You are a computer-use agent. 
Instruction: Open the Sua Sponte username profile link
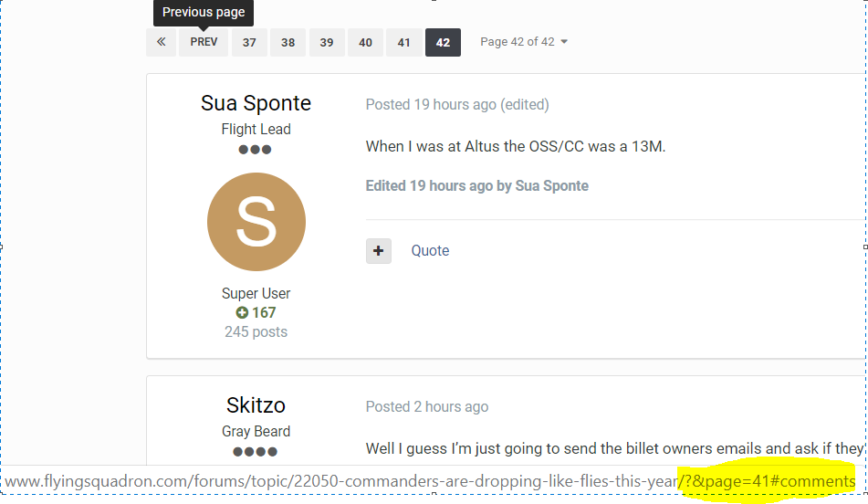(256, 103)
